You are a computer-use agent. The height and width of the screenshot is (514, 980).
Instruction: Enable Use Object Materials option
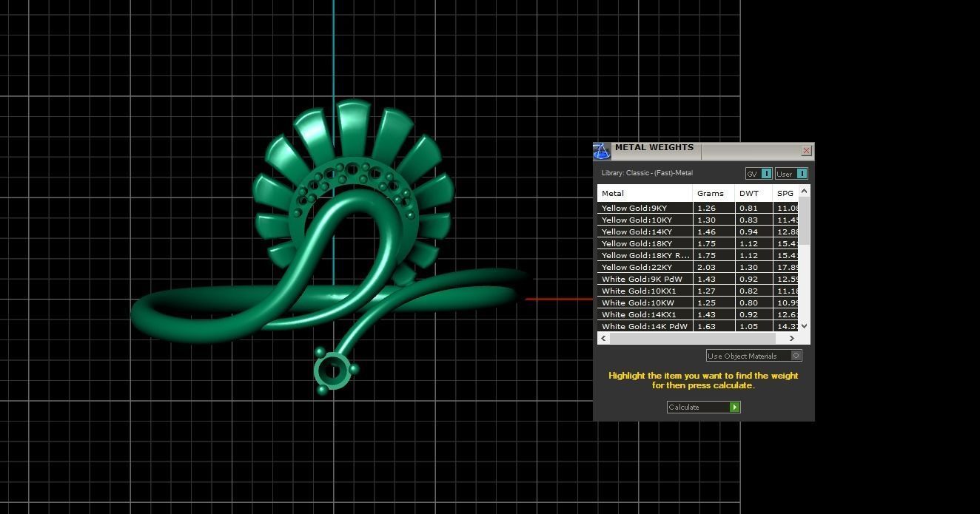click(754, 356)
